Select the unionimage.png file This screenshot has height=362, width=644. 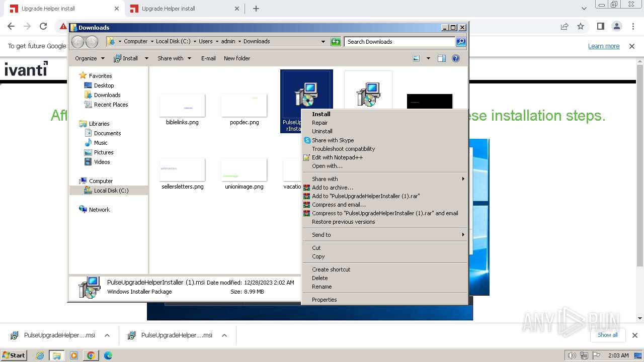[244, 169]
